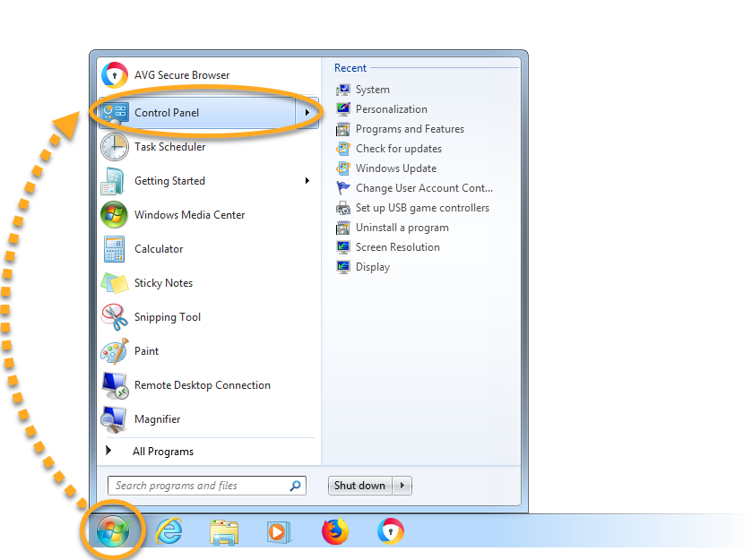Click the System icon in Recent list
Image resolution: width=752 pixels, height=560 pixels.
point(343,90)
